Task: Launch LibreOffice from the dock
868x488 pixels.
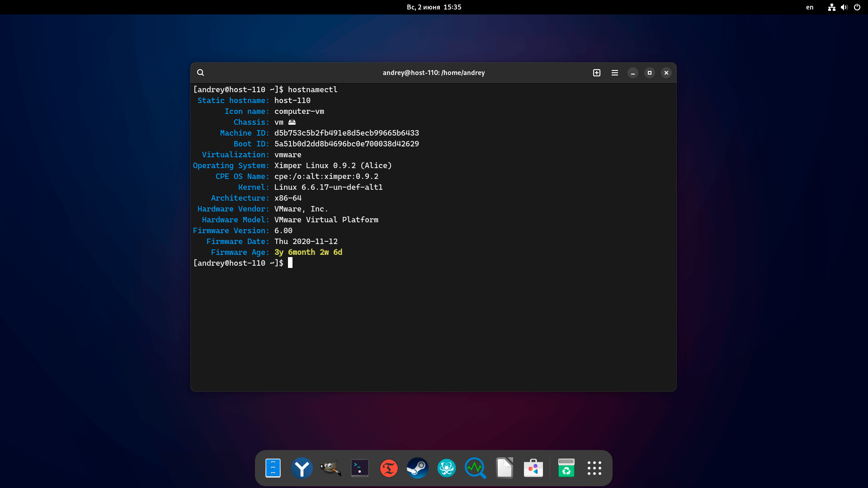Action: (504, 468)
